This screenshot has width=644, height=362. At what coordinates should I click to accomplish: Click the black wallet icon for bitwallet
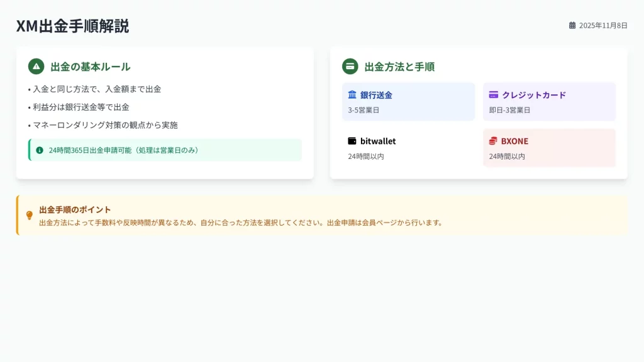(352, 141)
